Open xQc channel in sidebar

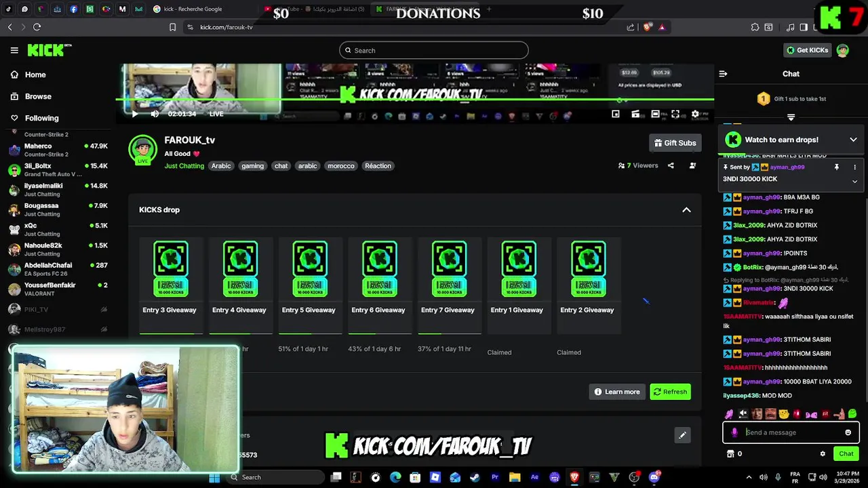coord(58,229)
